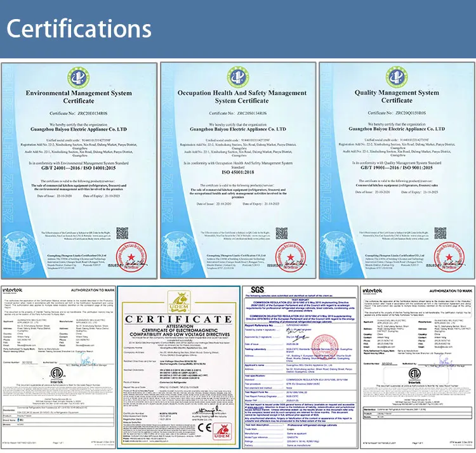This screenshot has width=476, height=453.
Task: Click the ETL mark on the bottom-right Intertek document
Action: [x=414, y=376]
